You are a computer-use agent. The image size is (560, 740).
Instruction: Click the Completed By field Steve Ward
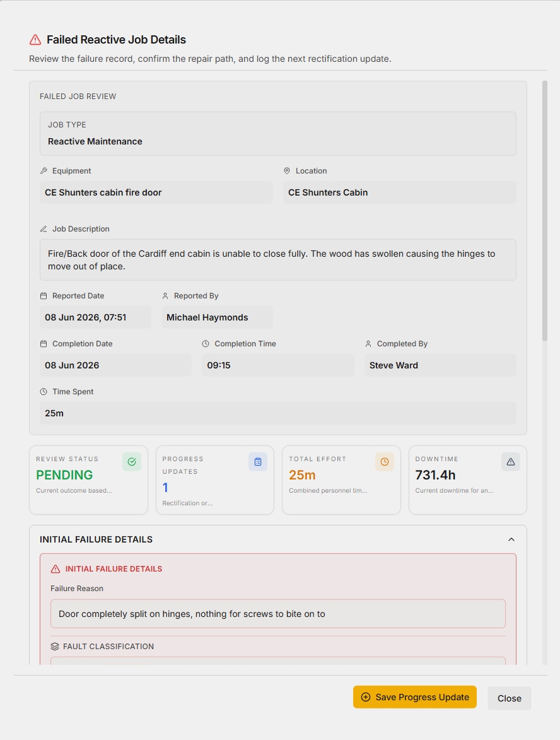(x=440, y=365)
